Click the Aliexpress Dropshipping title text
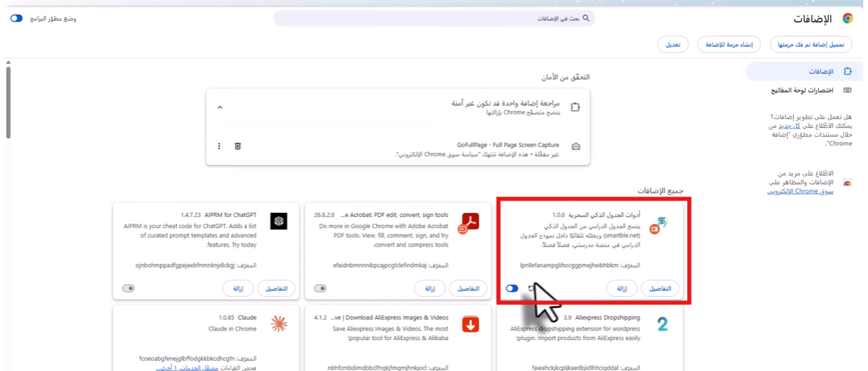 point(607,317)
